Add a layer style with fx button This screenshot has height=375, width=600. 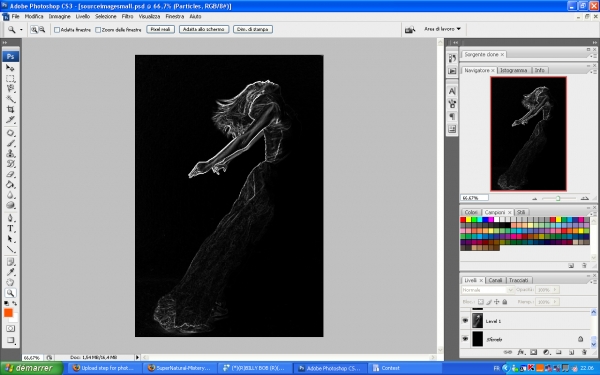[x=521, y=352]
